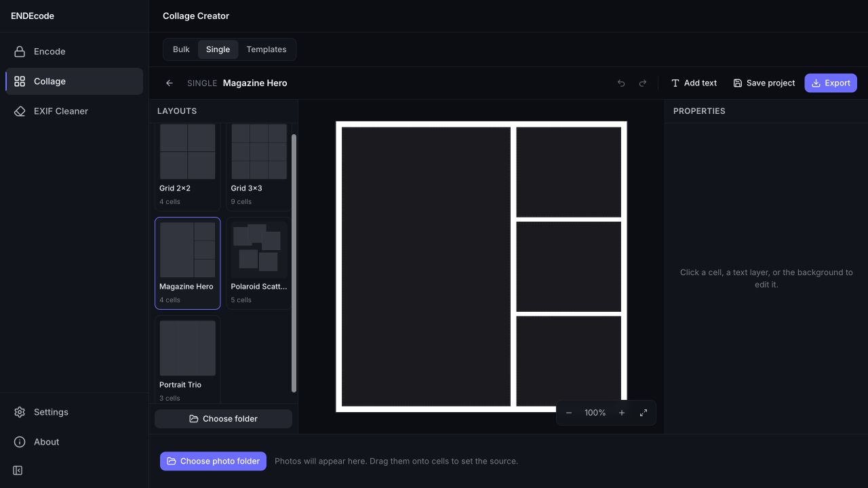Open Settings from the sidebar
This screenshot has height=488, width=868.
tap(74, 412)
